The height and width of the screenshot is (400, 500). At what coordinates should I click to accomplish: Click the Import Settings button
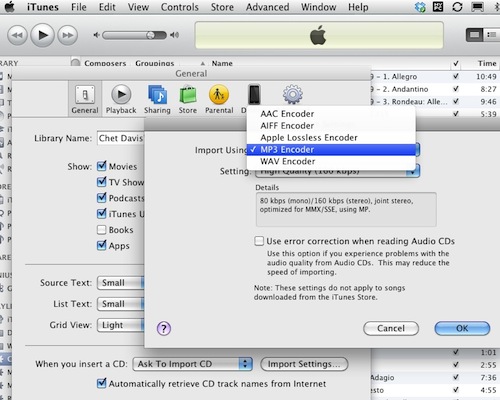pyautogui.click(x=304, y=364)
